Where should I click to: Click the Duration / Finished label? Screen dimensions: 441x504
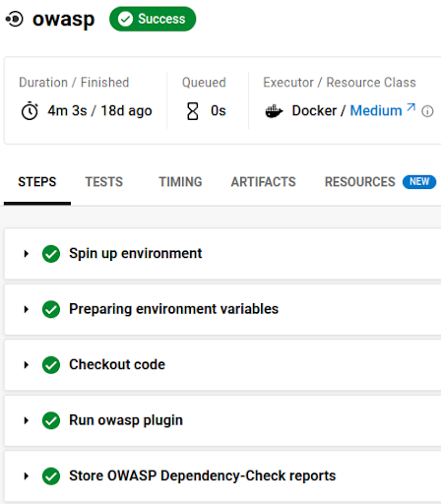74,83
